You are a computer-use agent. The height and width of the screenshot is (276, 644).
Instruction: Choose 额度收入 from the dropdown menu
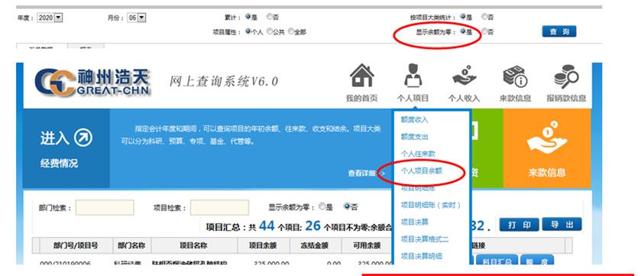click(414, 120)
